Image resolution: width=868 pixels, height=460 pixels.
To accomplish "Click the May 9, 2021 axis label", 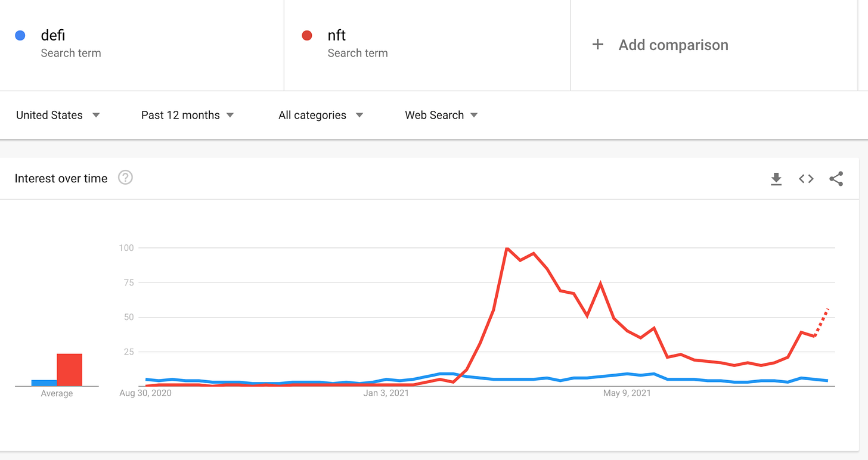I will pyautogui.click(x=627, y=393).
